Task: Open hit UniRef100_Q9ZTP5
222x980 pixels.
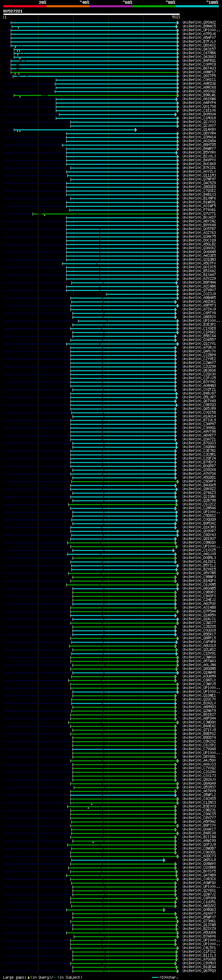Action: tap(199, 76)
